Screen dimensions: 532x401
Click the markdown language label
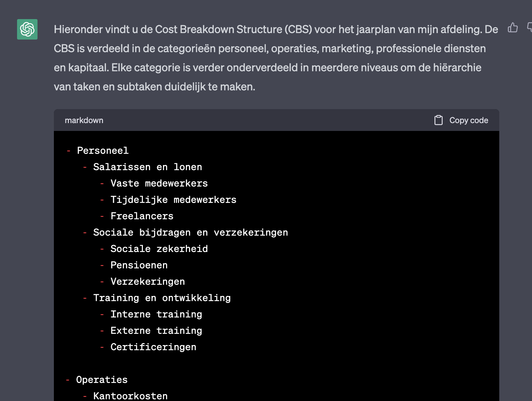point(84,120)
